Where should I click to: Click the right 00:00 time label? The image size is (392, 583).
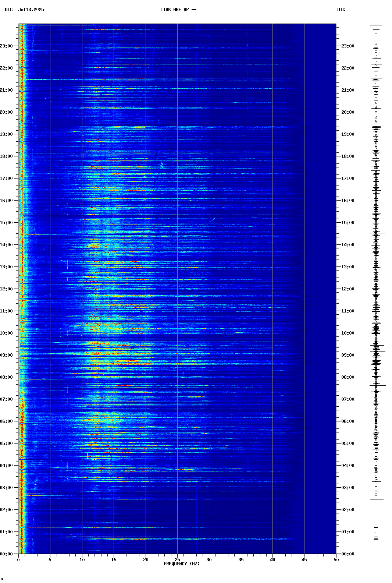click(x=348, y=554)
